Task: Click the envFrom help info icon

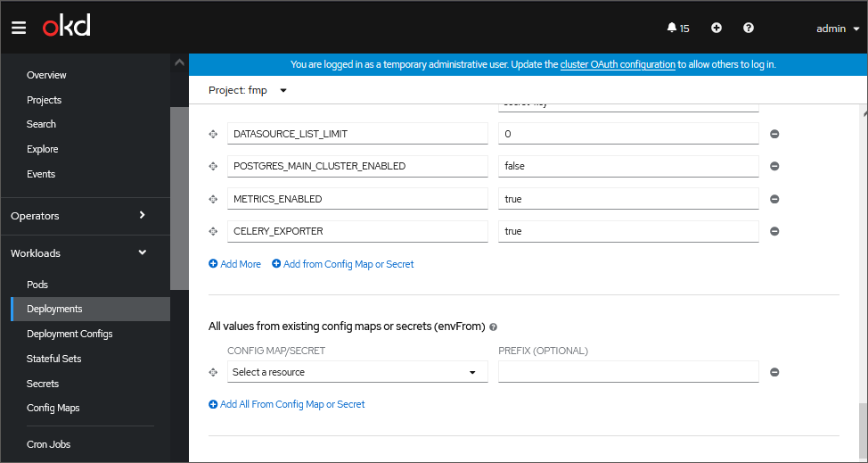Action: pyautogui.click(x=493, y=327)
